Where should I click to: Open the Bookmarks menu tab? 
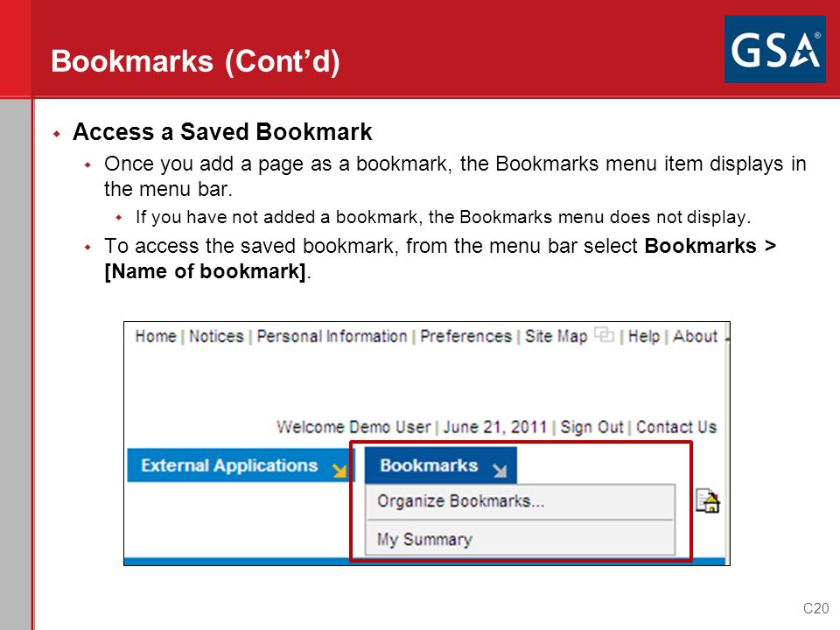point(440,465)
